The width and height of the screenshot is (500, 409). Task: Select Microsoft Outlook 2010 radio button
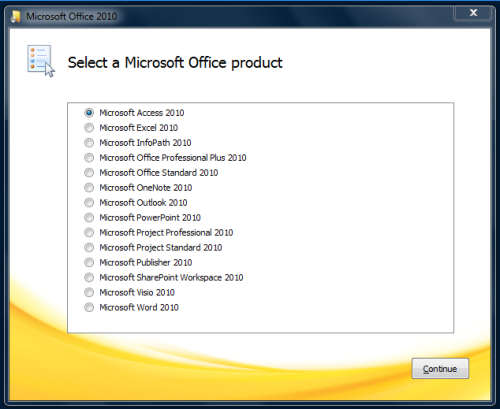click(x=89, y=203)
